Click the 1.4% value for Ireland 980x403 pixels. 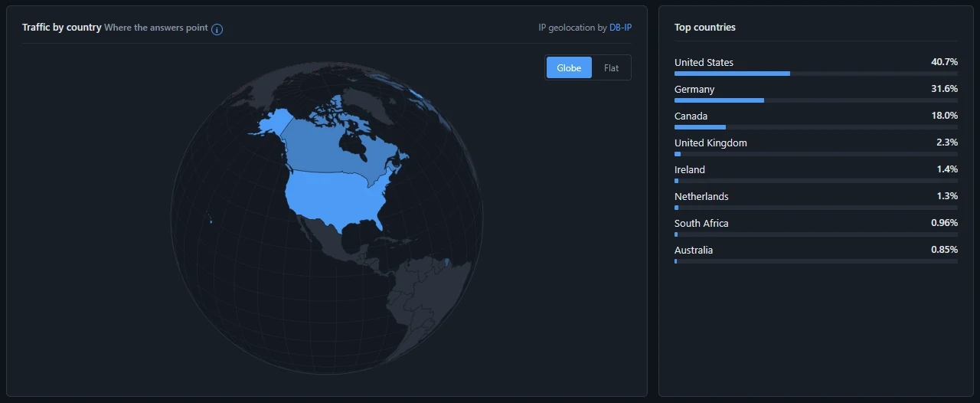point(947,169)
